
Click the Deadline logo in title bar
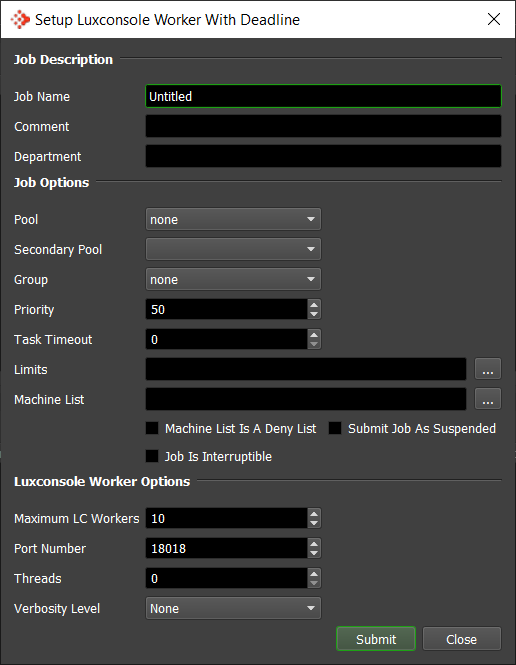(20, 20)
